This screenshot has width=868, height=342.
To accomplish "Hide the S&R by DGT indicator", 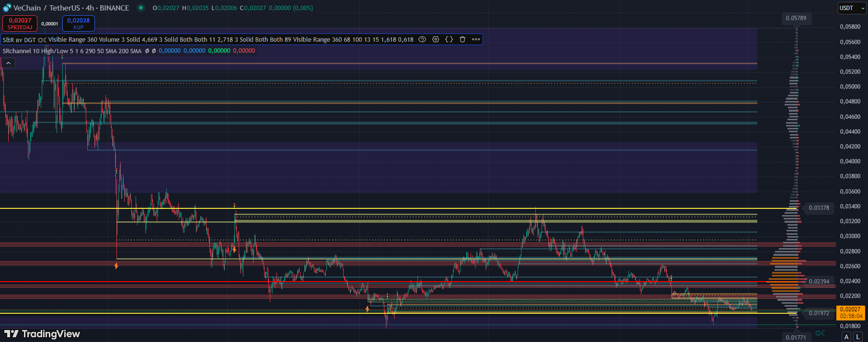I will pos(422,40).
